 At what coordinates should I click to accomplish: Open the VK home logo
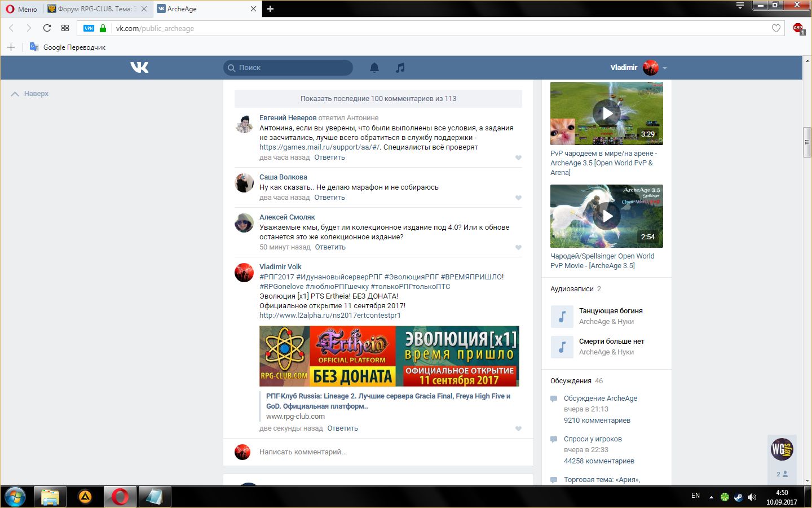tap(139, 68)
